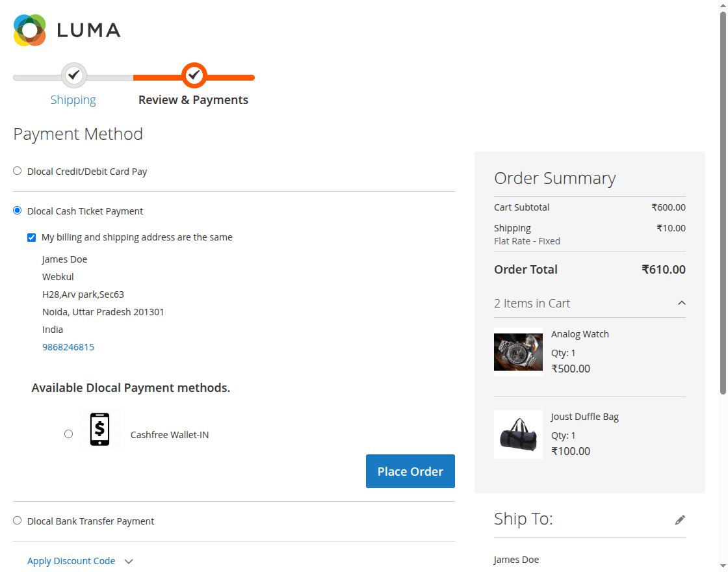Open the Review & Payments step label

tap(193, 100)
